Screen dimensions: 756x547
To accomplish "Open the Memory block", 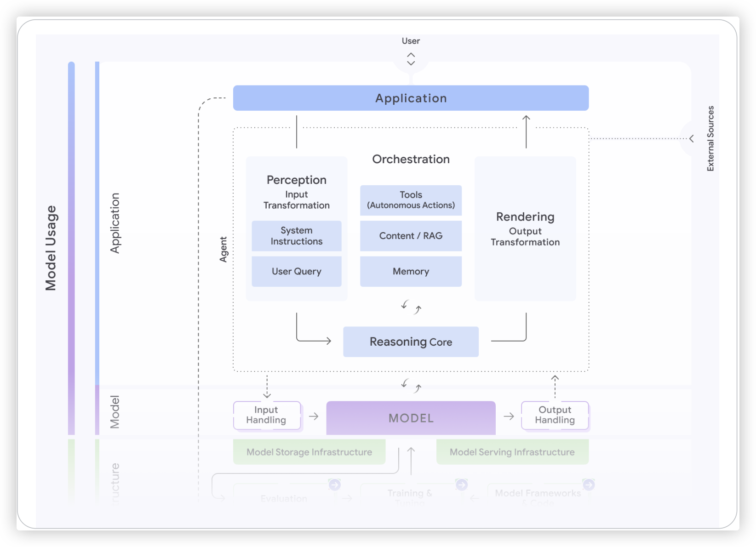I will 411,272.
